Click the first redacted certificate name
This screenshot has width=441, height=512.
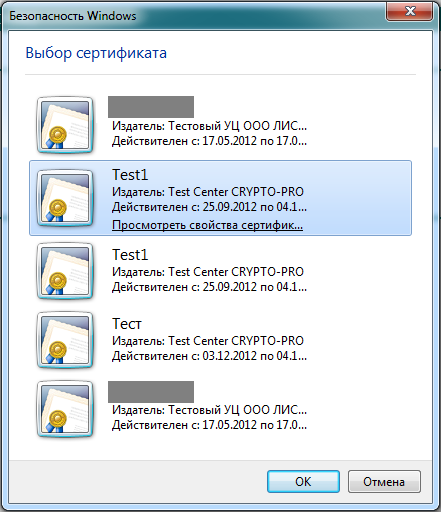click(151, 107)
